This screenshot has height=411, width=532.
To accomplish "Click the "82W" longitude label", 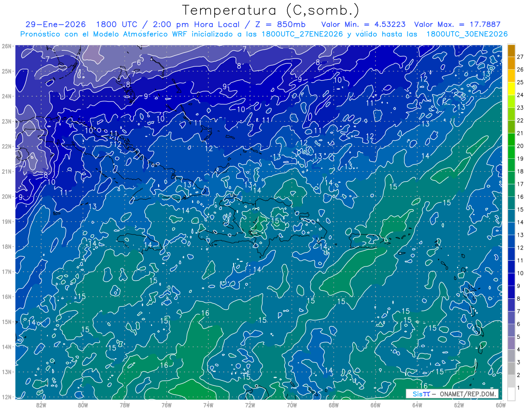I will [x=41, y=405].
